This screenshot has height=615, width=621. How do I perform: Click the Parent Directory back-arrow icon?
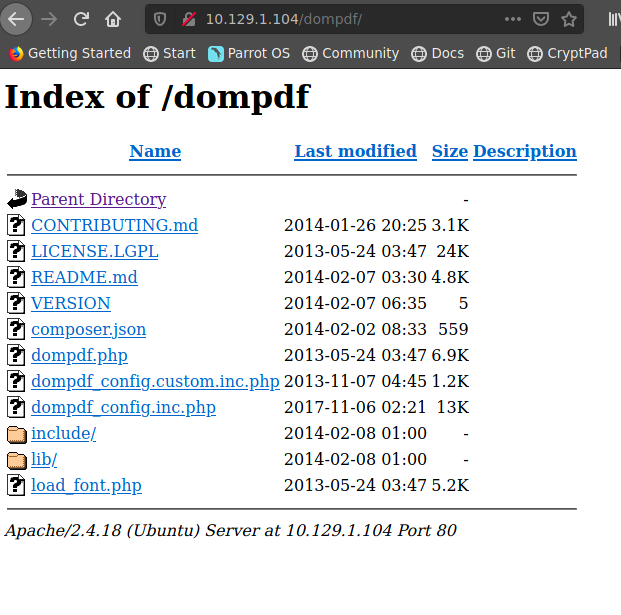coord(17,199)
